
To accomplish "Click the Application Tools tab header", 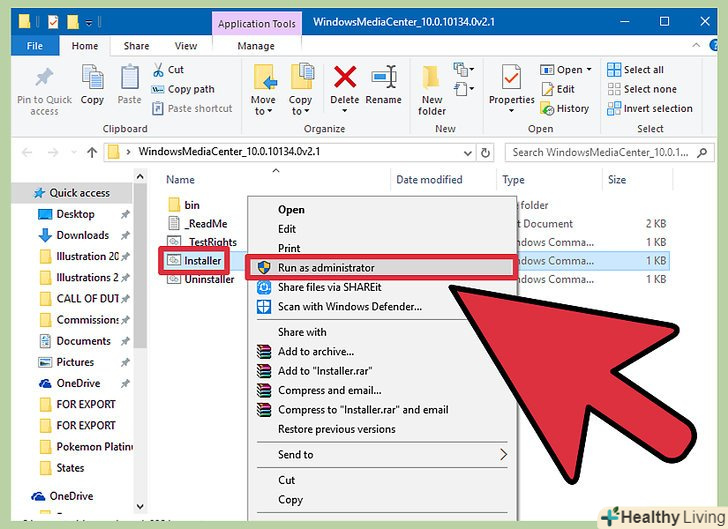I will coord(257,24).
